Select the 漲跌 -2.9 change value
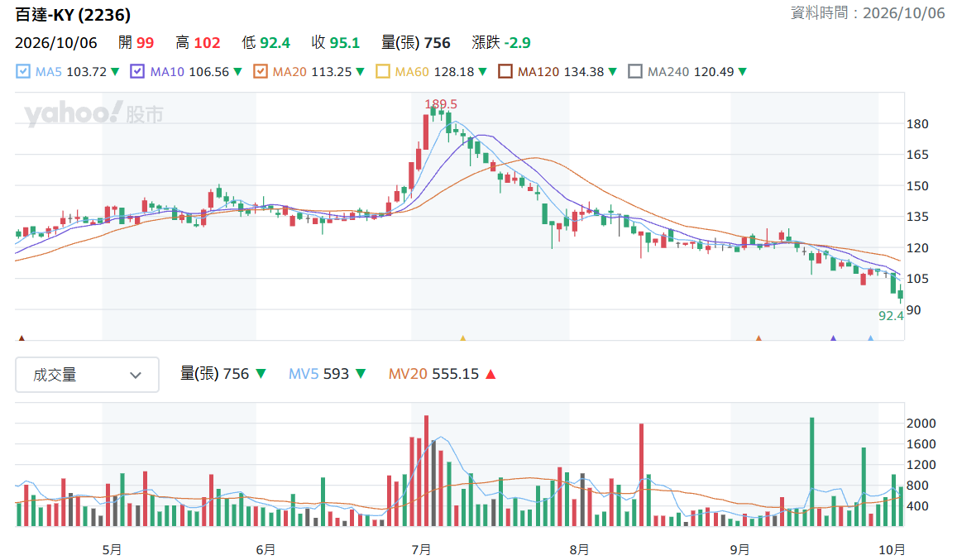This screenshot has height=560, width=957. pyautogui.click(x=501, y=43)
